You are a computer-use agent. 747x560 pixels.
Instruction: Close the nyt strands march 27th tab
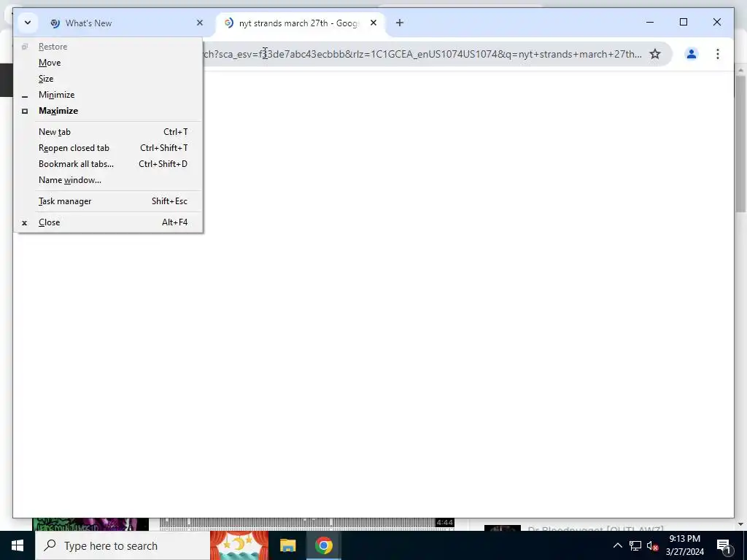(373, 23)
